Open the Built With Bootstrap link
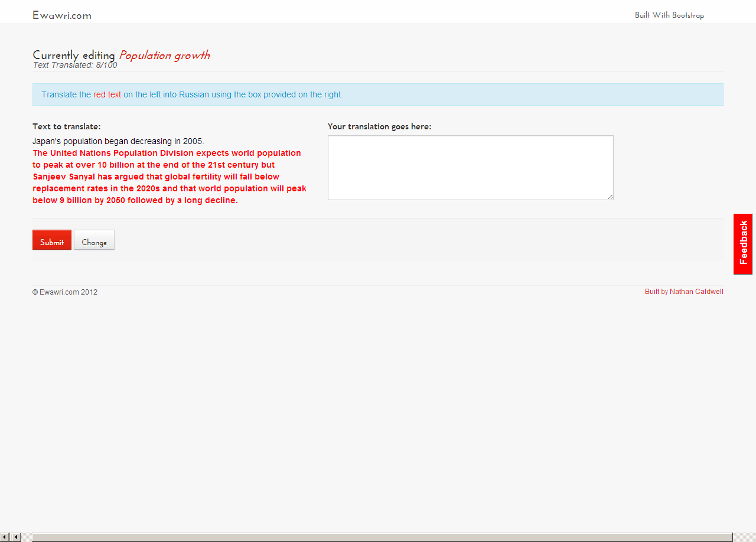The width and height of the screenshot is (756, 542). [x=669, y=15]
